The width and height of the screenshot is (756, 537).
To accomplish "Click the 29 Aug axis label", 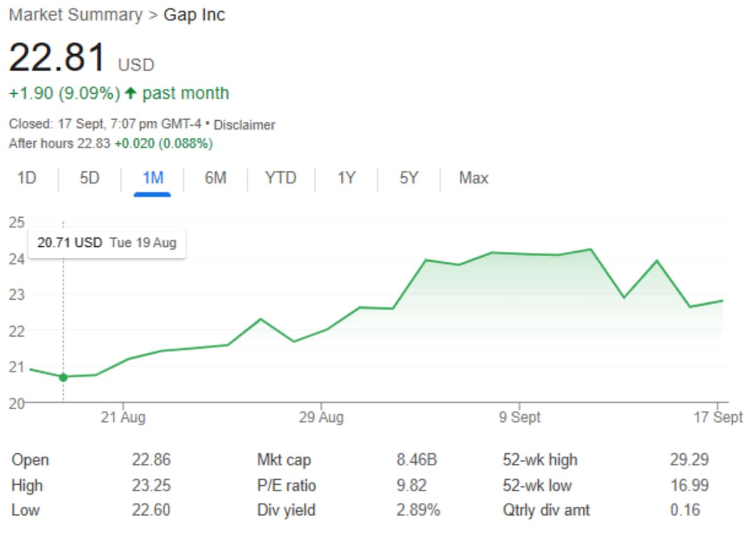I will click(321, 417).
